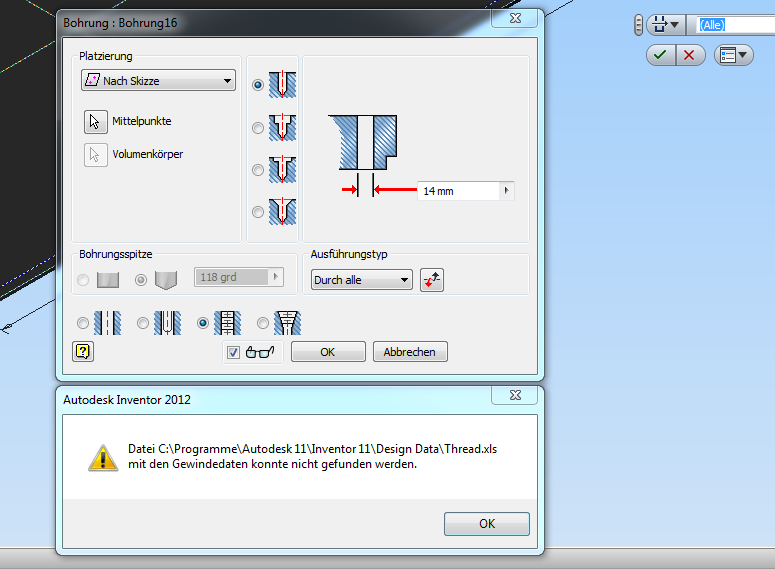Screen dimensions: 775x569
Task: Open the mini-toolbar options menu dropdown
Action: point(733,54)
